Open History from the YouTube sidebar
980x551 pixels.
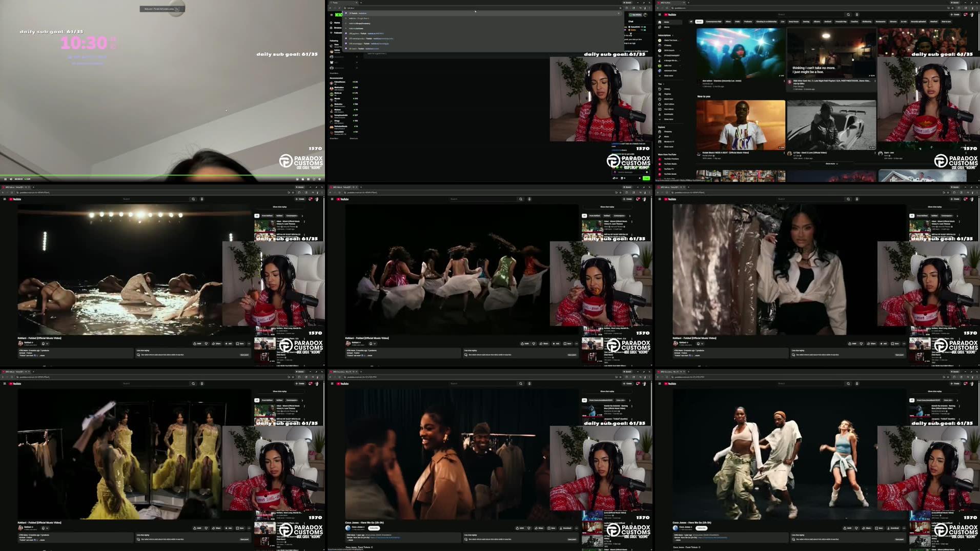667,89
